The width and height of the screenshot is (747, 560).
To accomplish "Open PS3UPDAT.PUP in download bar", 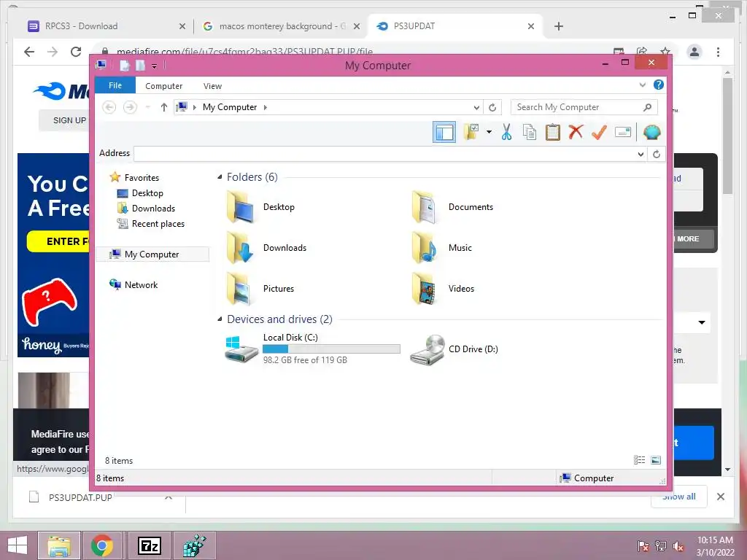I will coord(80,497).
